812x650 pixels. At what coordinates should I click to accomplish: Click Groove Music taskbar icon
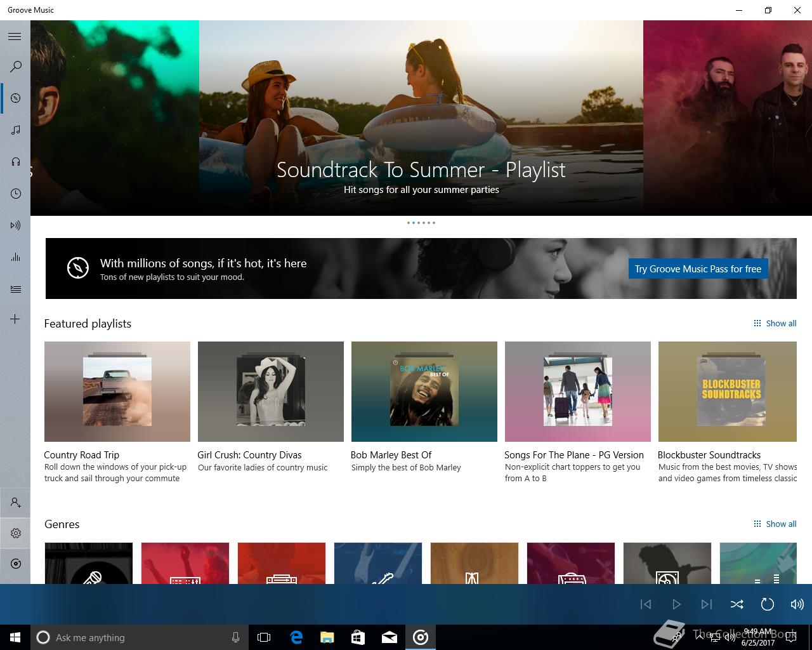pos(421,637)
